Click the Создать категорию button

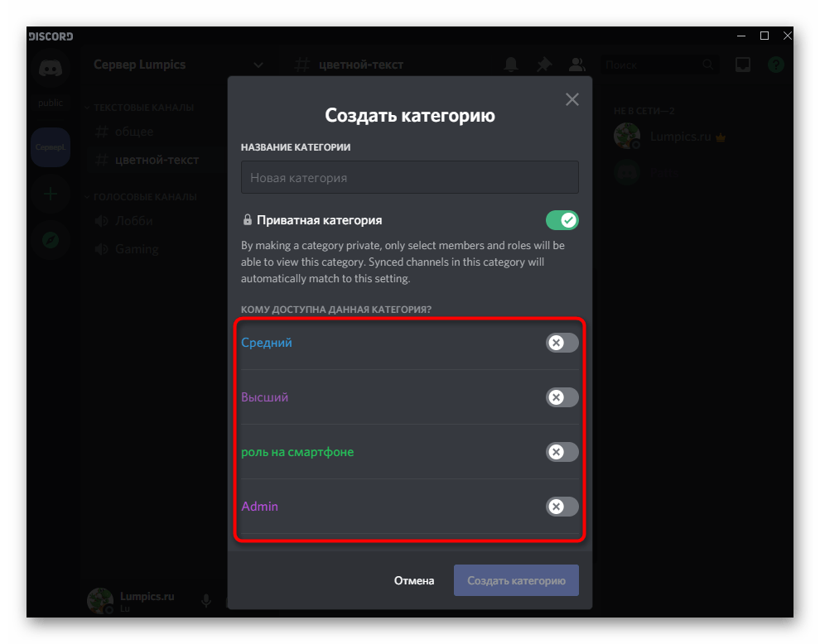516,580
